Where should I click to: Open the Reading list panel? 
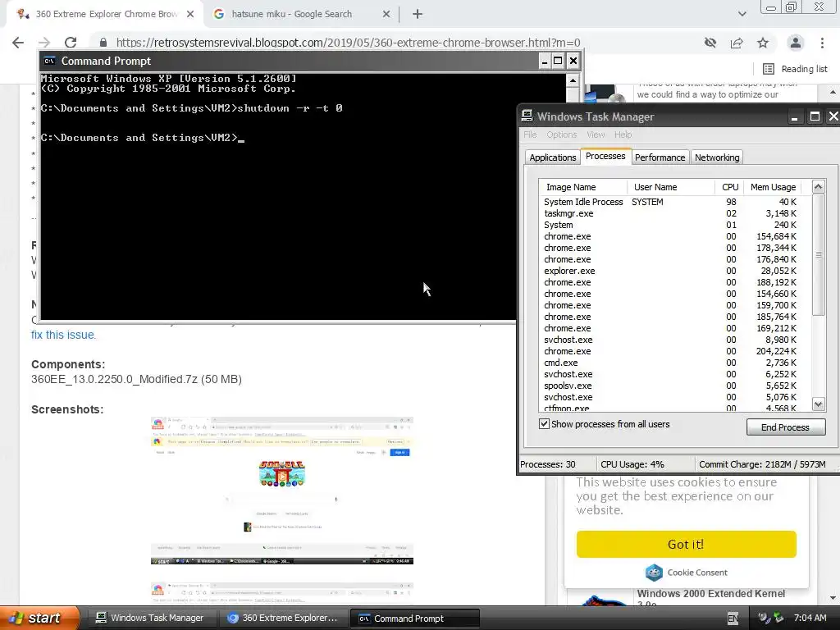coord(795,69)
